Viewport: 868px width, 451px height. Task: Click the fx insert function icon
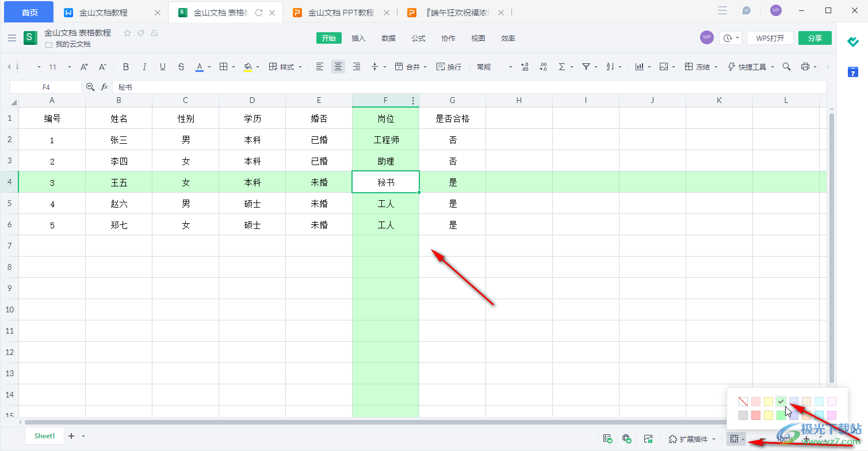point(104,87)
